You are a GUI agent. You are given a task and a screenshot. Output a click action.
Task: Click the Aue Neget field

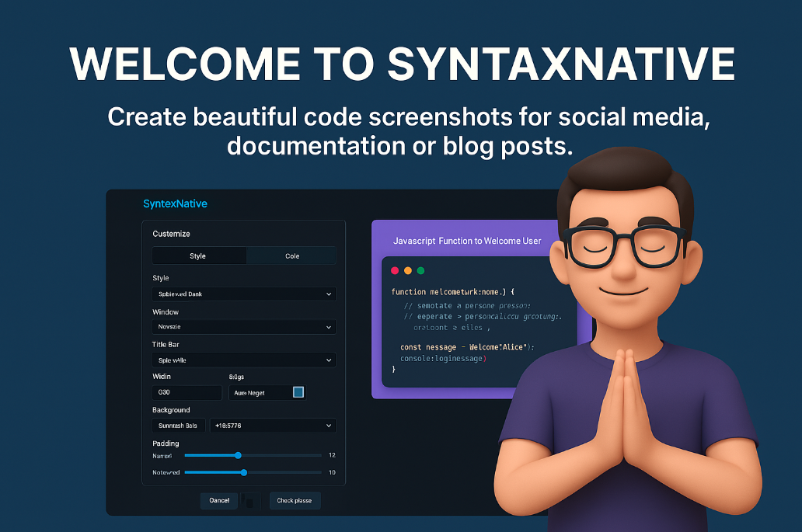click(x=267, y=392)
